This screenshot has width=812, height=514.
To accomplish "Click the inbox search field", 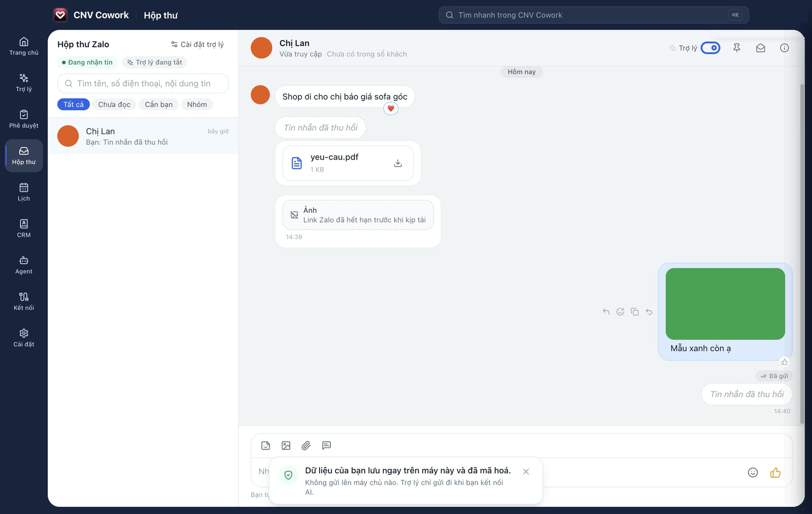I will point(143,83).
